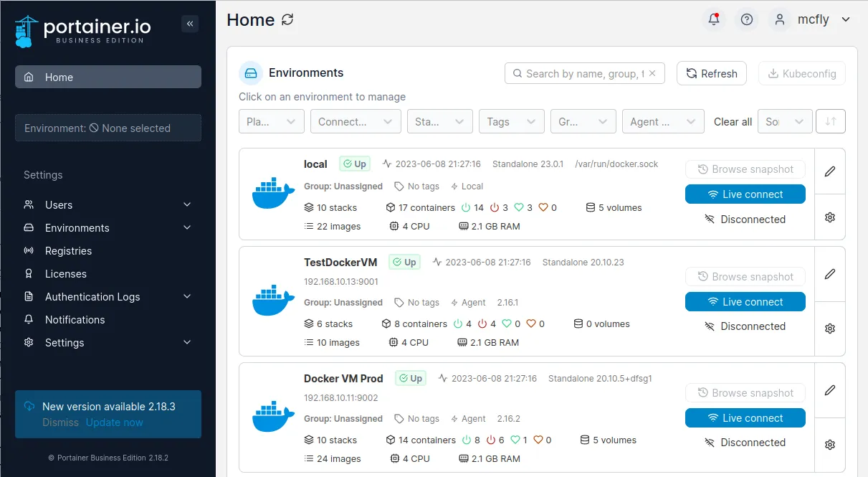Click Clear all filters
868x477 pixels.
tap(733, 122)
